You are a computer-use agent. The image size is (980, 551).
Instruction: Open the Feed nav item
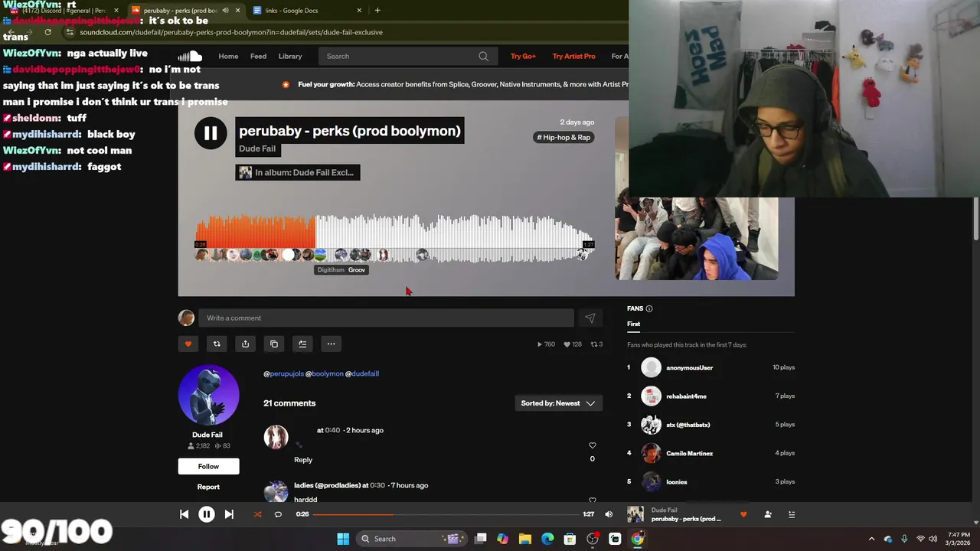259,56
